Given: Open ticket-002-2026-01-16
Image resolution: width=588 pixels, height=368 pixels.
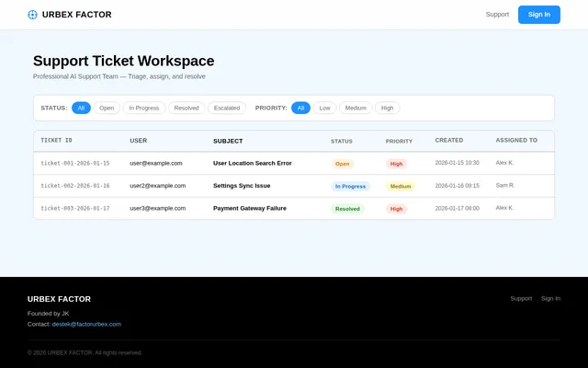Looking at the screenshot, I should (75, 186).
